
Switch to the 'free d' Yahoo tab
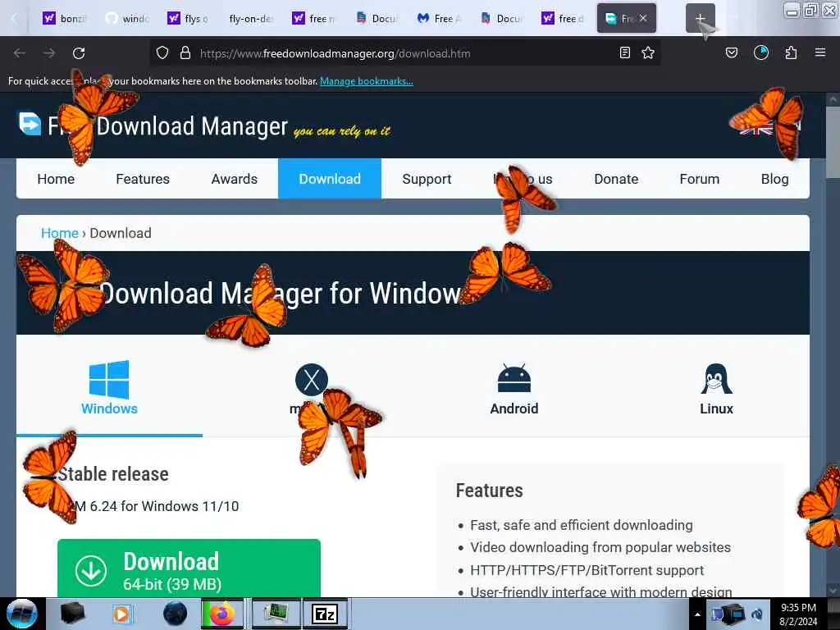(563, 18)
